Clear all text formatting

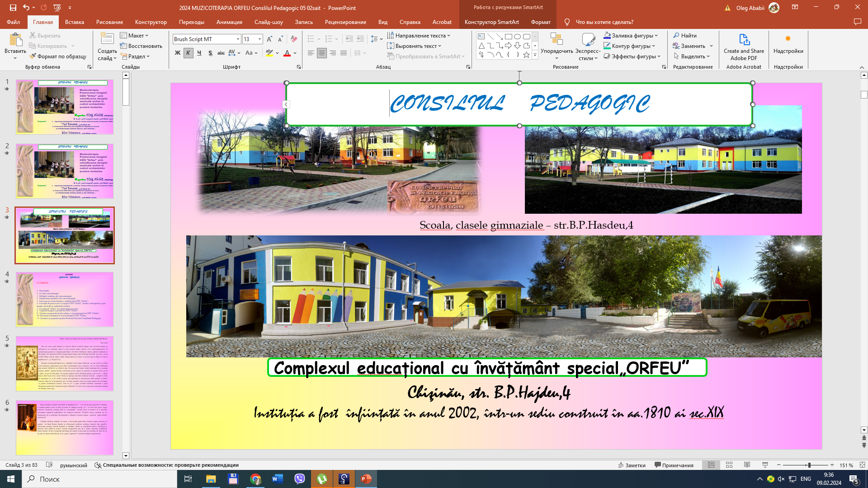coord(294,39)
